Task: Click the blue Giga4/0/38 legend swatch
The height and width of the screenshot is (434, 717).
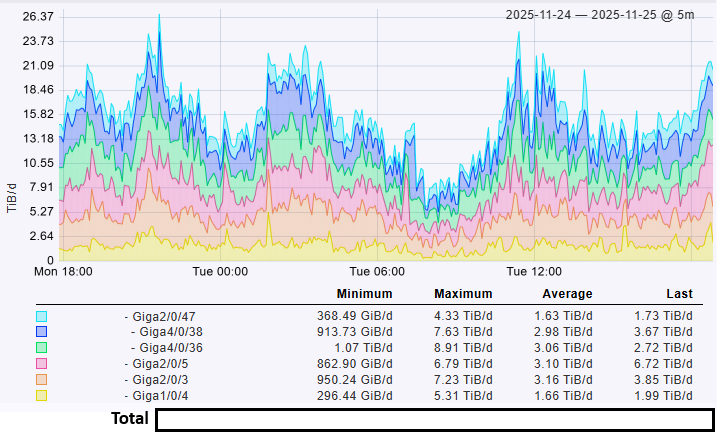Action: coord(41,331)
